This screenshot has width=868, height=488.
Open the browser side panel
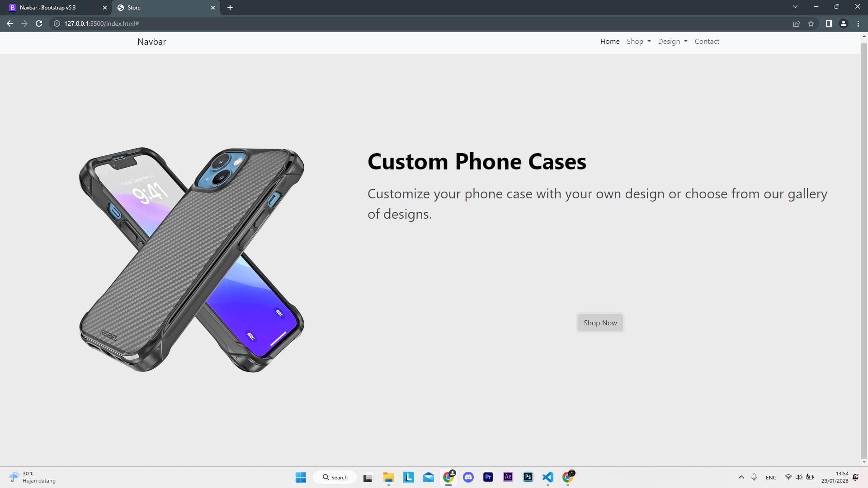829,23
